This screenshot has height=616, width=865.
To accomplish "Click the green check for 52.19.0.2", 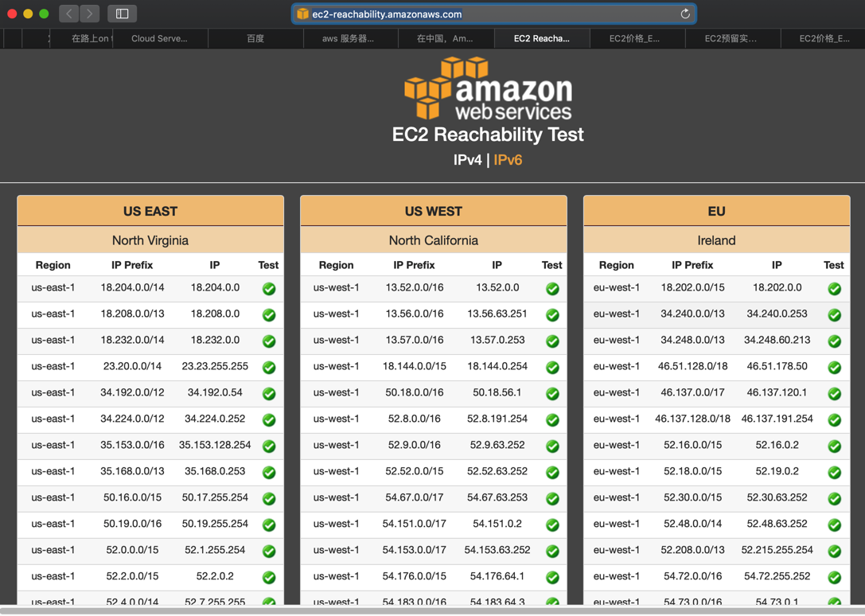I will coord(835,472).
